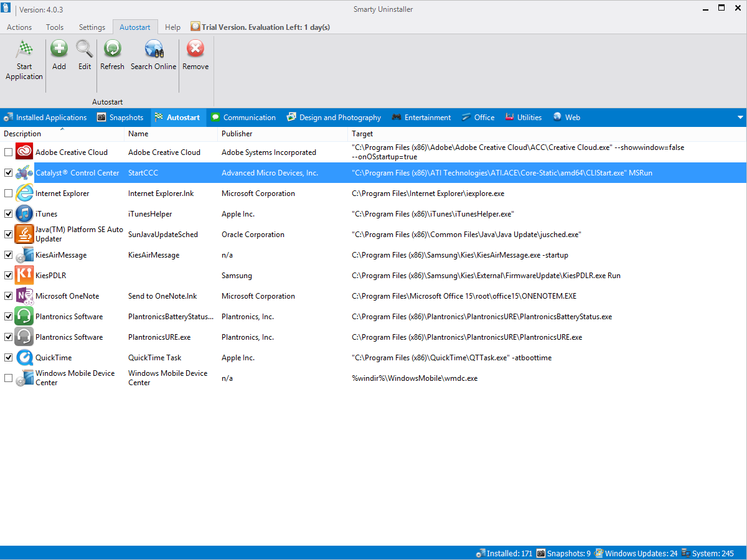747x560 pixels.
Task: Click the Internet Explorer row icon
Action: tap(24, 194)
